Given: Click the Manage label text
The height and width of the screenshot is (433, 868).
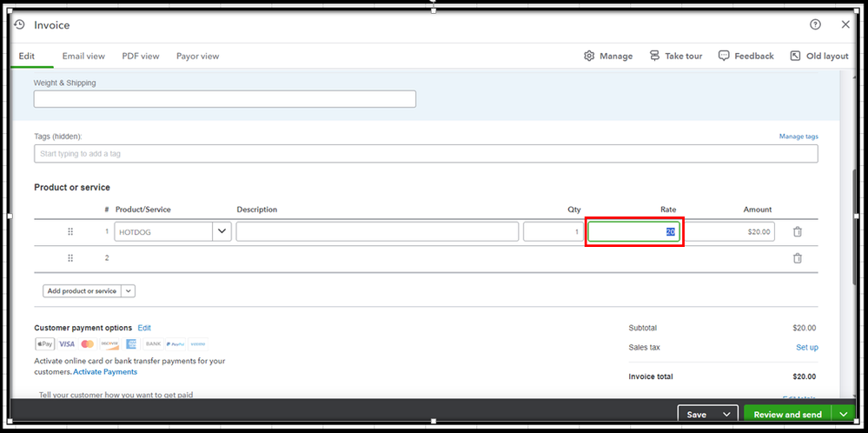Looking at the screenshot, I should [616, 56].
